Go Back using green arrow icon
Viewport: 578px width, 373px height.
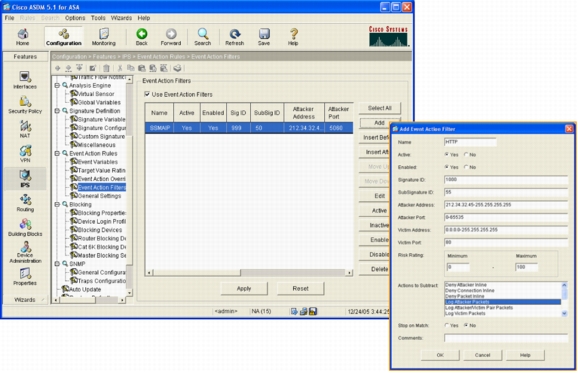142,37
